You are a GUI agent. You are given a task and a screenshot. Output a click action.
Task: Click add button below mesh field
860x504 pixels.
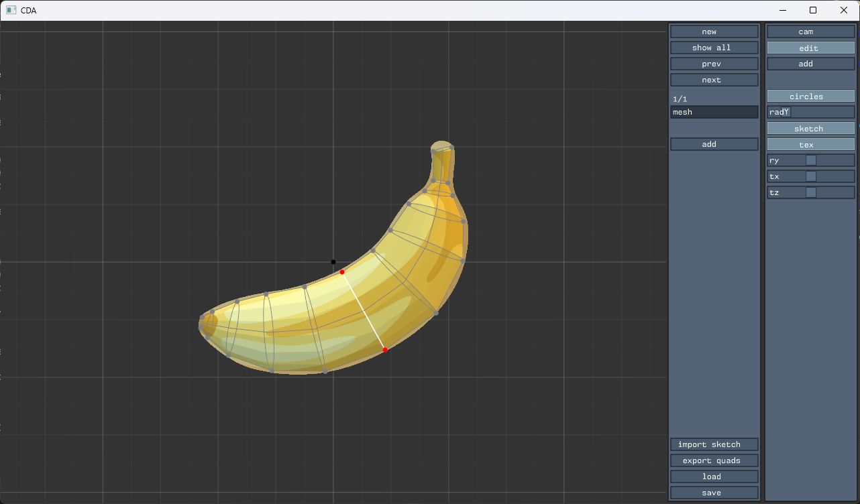[714, 144]
